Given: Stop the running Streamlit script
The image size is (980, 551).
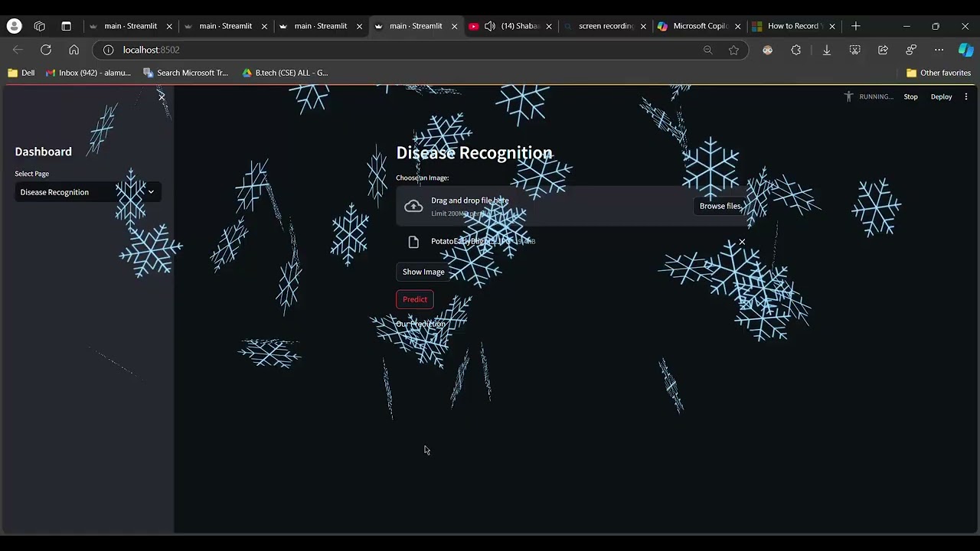Looking at the screenshot, I should click(x=910, y=96).
